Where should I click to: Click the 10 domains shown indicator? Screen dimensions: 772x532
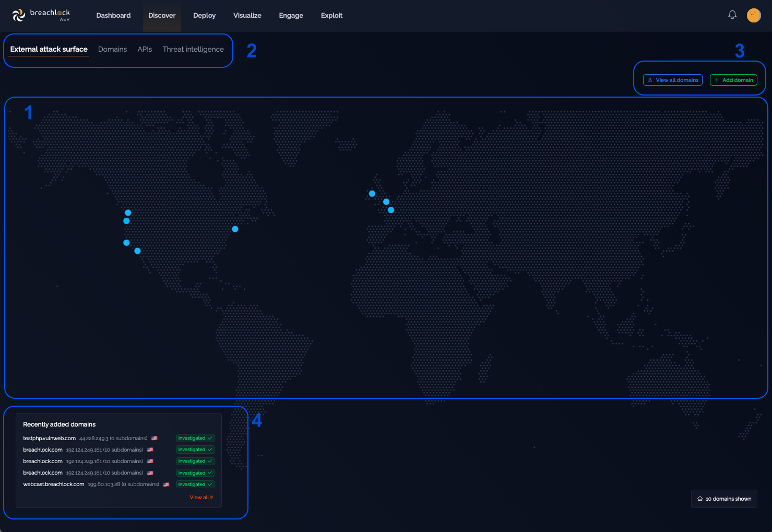coord(724,499)
